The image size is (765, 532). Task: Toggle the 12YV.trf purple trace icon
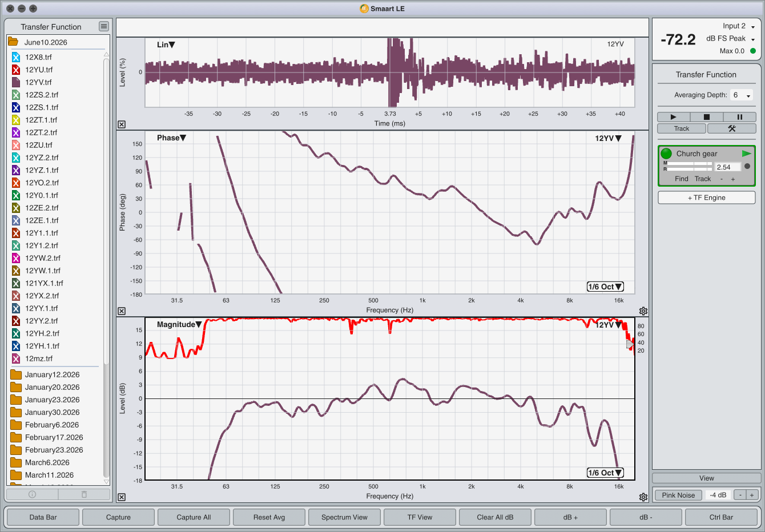point(16,82)
